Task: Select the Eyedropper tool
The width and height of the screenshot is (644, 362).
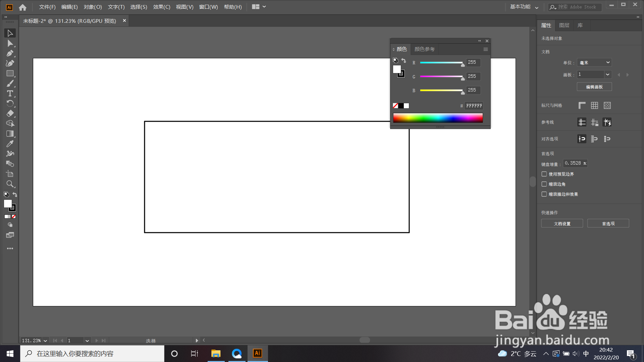Action: point(10,144)
